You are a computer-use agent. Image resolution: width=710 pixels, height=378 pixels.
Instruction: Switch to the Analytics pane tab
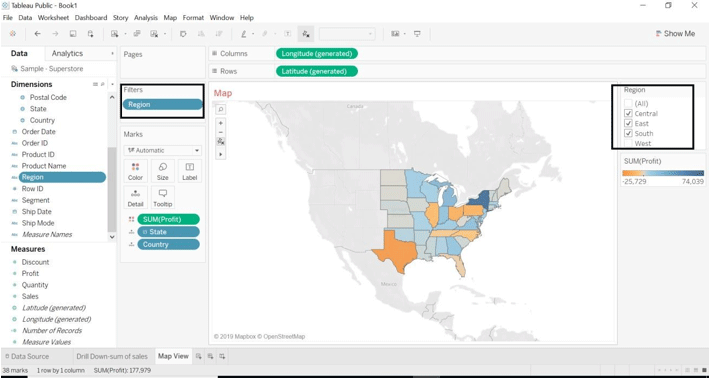click(67, 53)
